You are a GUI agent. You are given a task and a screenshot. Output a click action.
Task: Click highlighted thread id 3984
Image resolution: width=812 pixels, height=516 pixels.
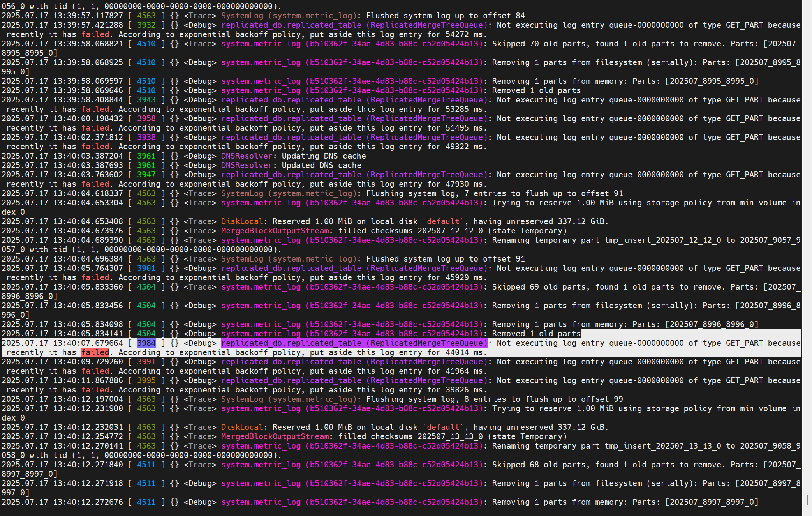coord(146,343)
